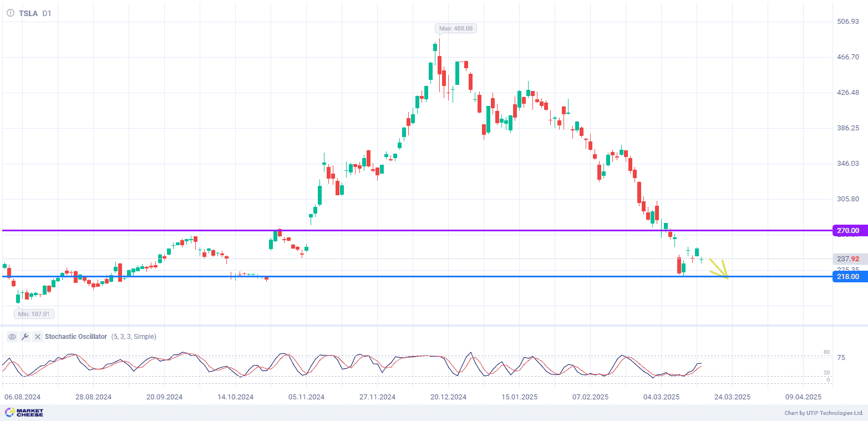Toggle Stochastic Oscillator visibility with eye icon
Viewport: 868px width, 421px height.
[x=12, y=337]
